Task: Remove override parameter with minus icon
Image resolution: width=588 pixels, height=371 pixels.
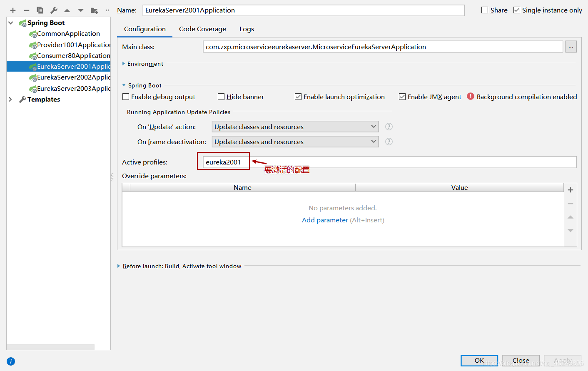Action: coord(571,204)
